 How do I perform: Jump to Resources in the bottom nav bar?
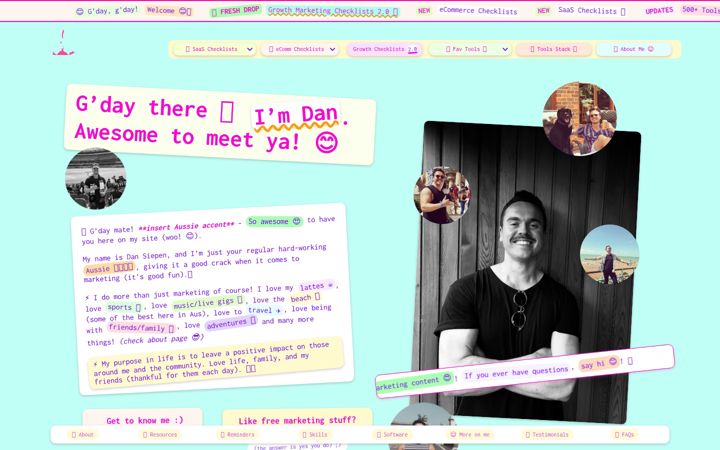pyautogui.click(x=160, y=434)
